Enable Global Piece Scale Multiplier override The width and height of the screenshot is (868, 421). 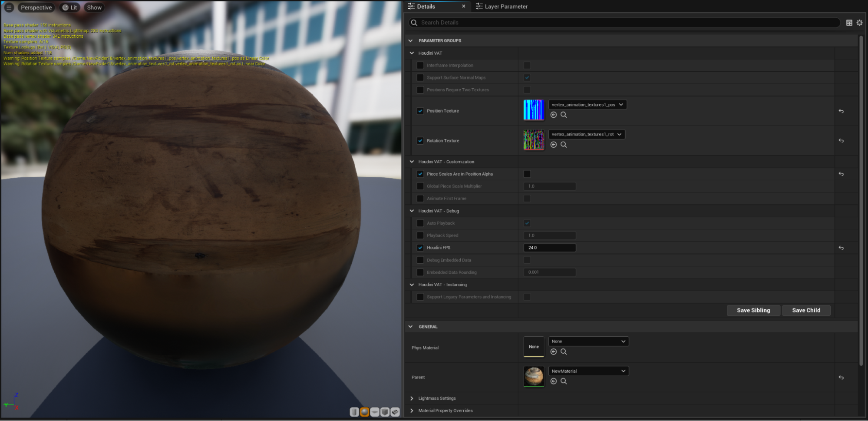click(x=420, y=186)
